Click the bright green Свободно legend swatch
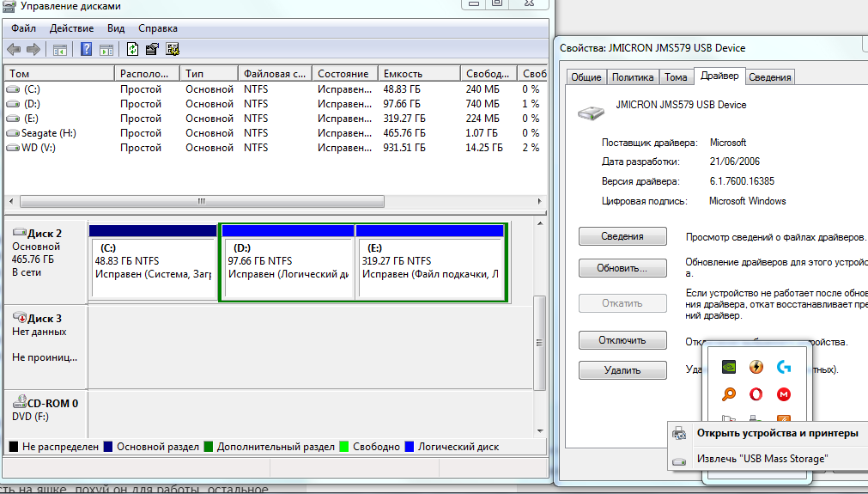Viewport: 868px width, 494px height. 343,447
